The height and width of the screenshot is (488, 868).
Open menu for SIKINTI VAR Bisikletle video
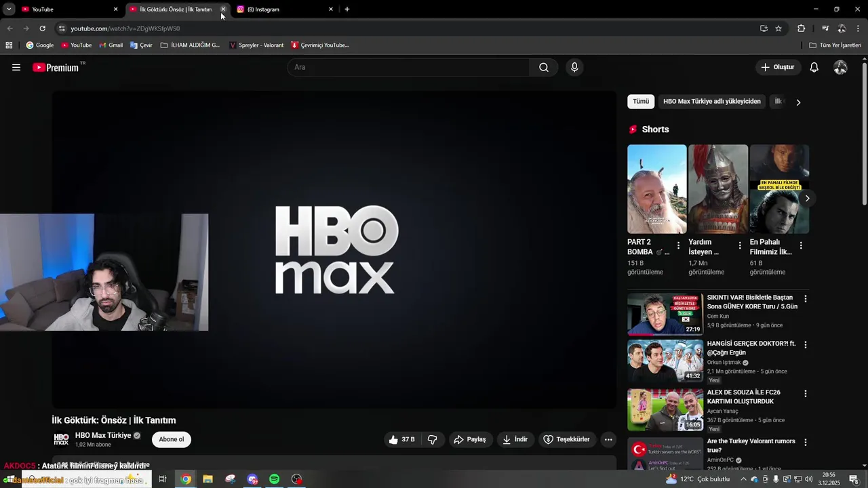[806, 299]
